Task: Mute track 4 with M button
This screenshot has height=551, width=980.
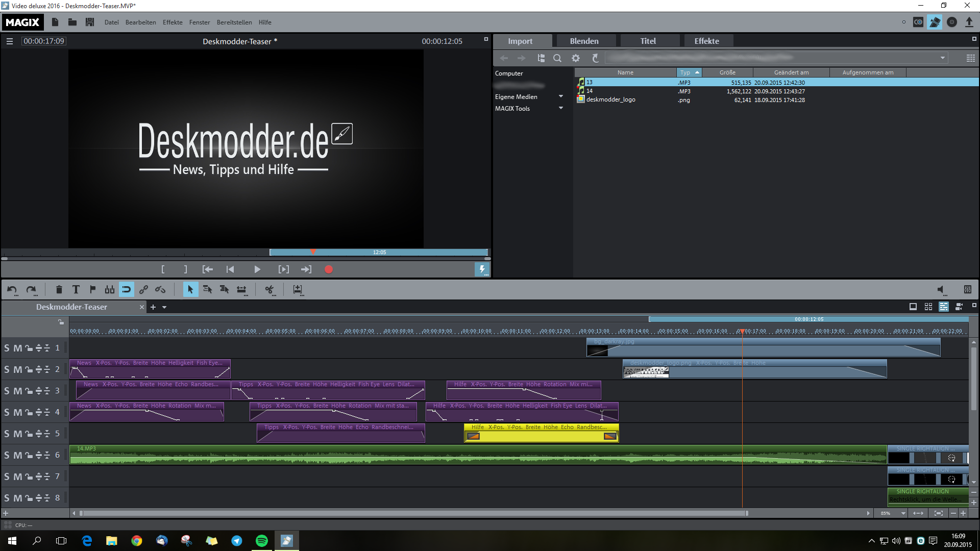Action: tap(17, 412)
